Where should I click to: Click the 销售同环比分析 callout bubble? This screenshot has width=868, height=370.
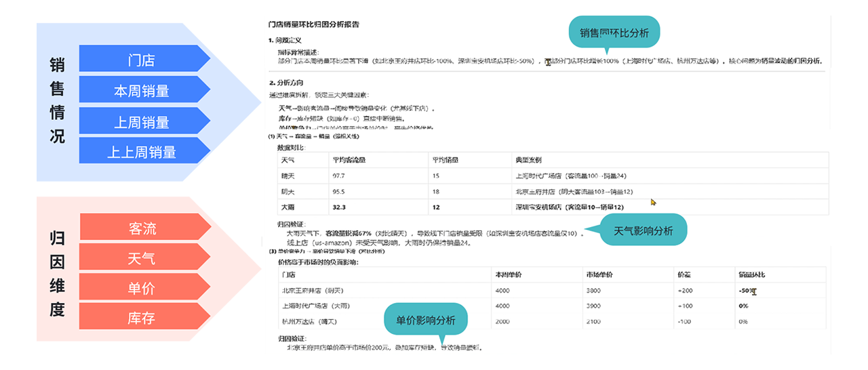click(613, 33)
